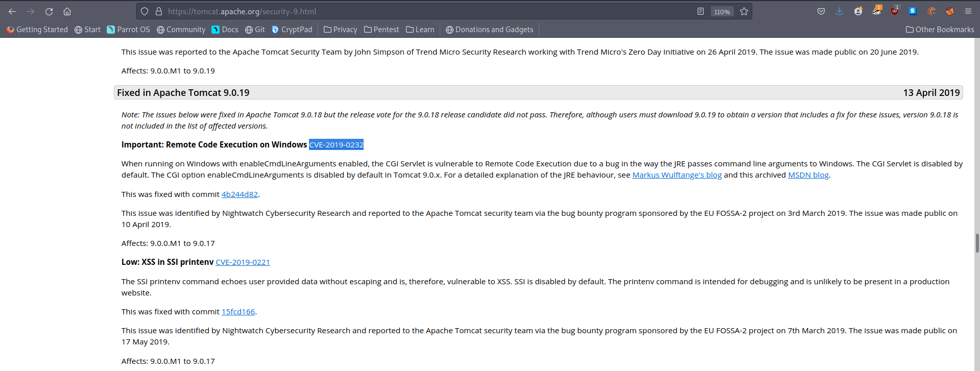
Task: Open the Parrot OS bookmark
Action: pyautogui.click(x=128, y=30)
